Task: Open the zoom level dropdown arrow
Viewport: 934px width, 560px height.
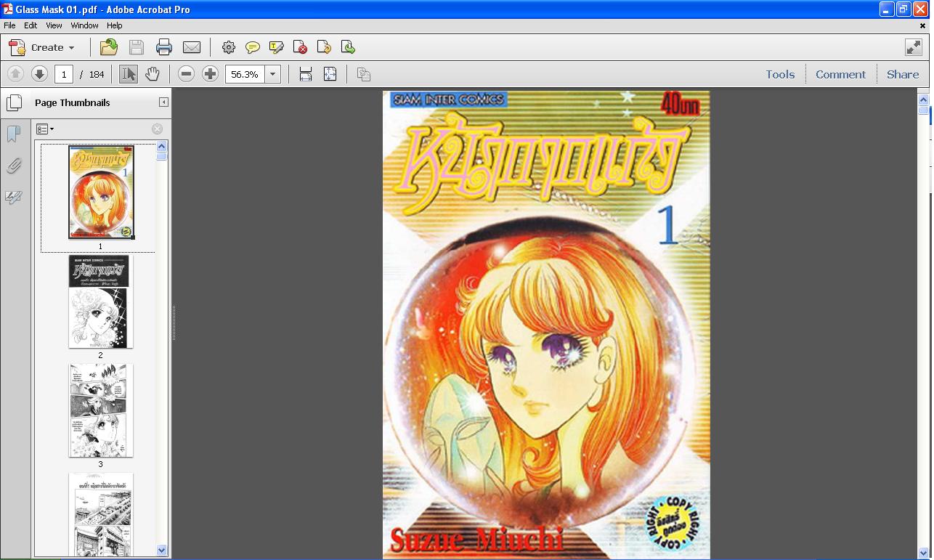Action: (273, 73)
